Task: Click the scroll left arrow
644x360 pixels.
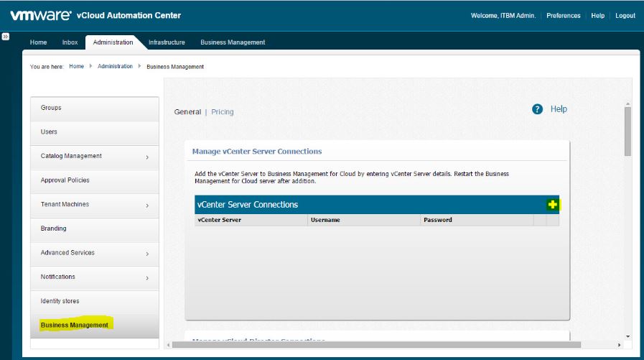Action: [169, 345]
